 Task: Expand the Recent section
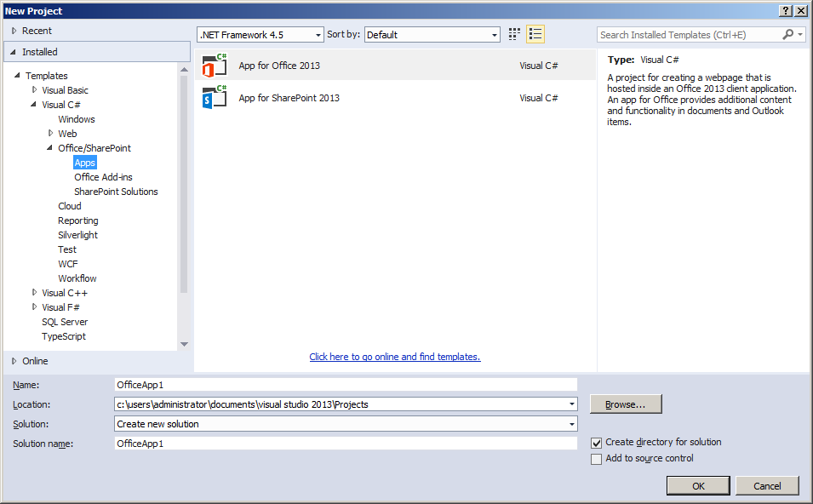tap(14, 31)
